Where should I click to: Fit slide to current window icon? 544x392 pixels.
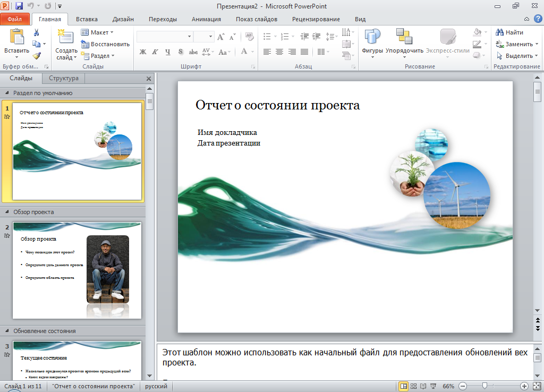(x=536, y=386)
